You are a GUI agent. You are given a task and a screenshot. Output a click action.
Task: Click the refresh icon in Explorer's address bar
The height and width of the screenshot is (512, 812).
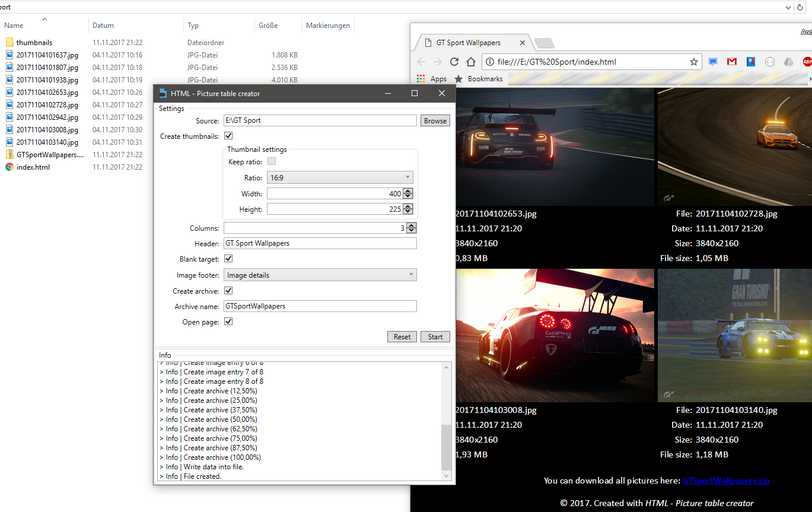pos(801,7)
